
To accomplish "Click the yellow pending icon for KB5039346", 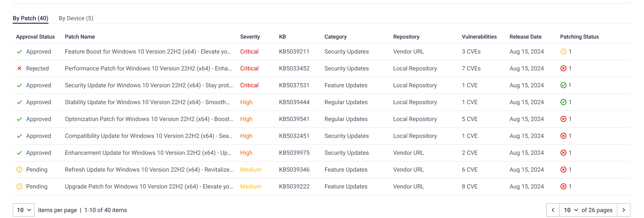I will point(19,170).
